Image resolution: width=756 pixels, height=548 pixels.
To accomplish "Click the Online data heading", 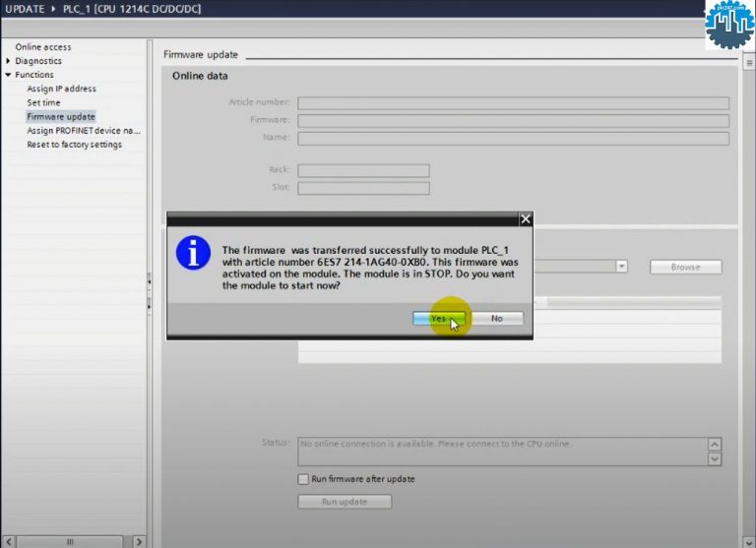I will click(200, 76).
